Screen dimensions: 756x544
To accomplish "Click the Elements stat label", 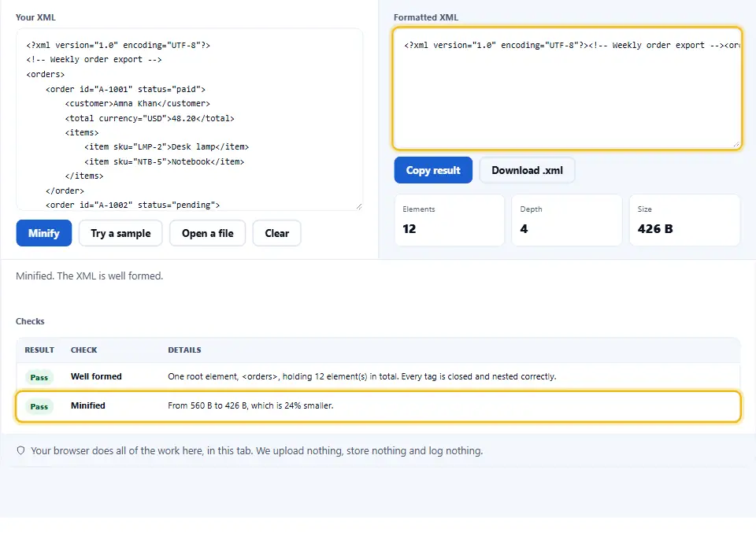I will pos(418,209).
